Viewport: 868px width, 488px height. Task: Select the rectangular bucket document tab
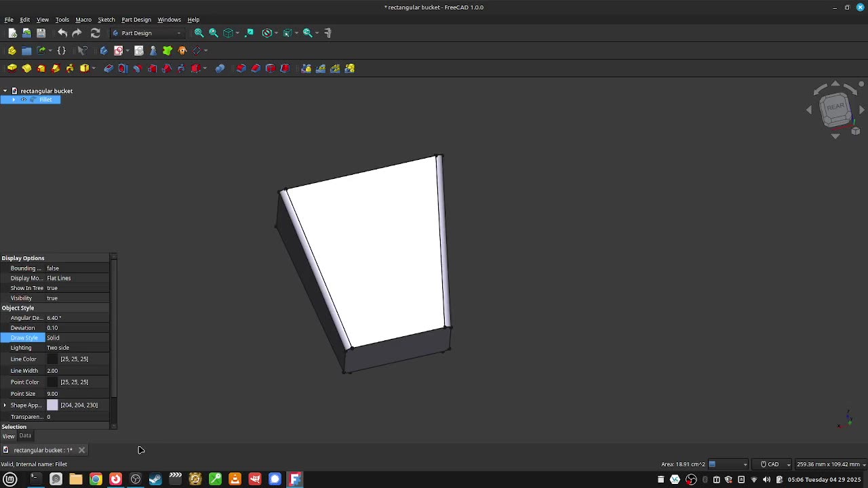[43, 450]
